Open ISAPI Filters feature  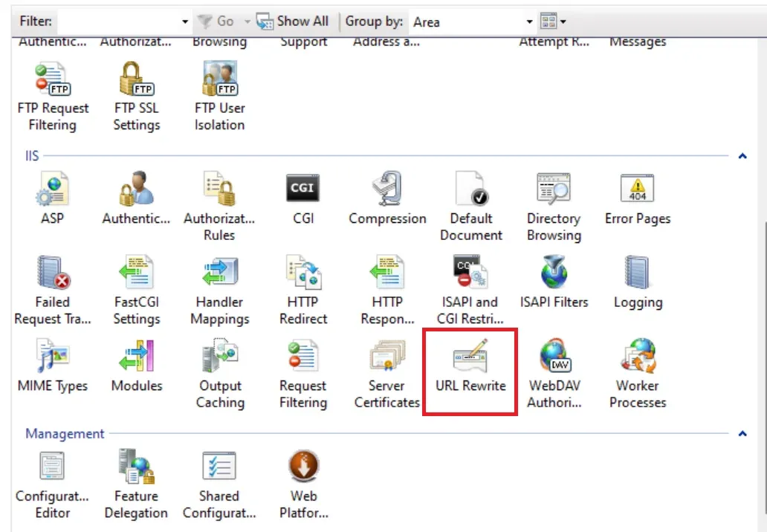coord(554,282)
